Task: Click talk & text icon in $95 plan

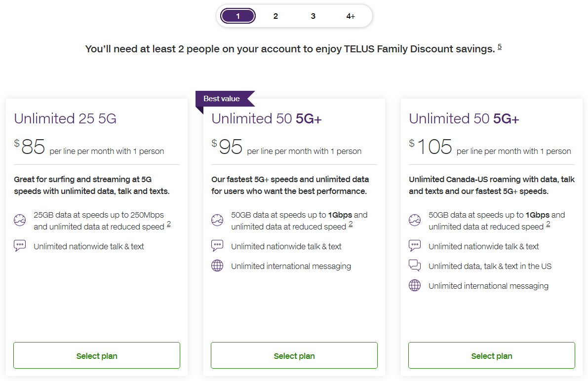Action: pyautogui.click(x=217, y=246)
